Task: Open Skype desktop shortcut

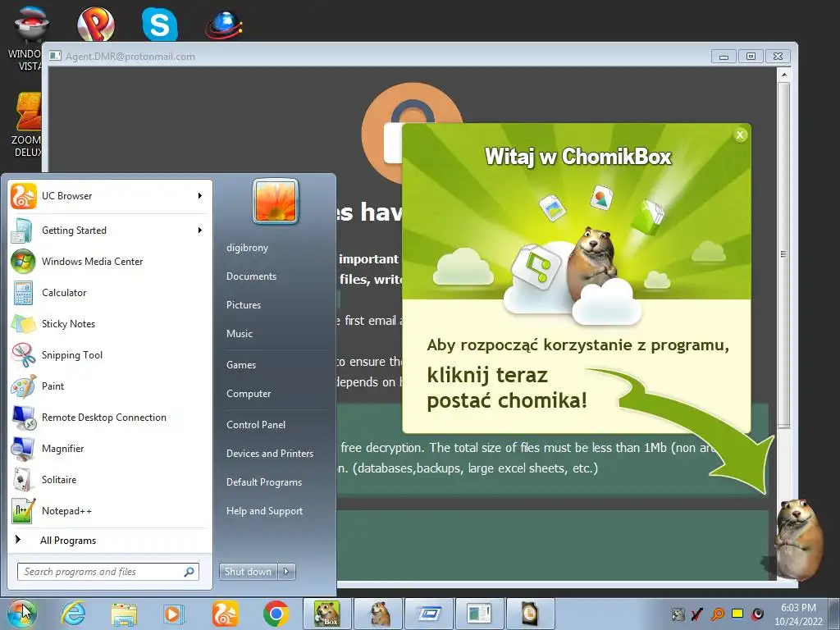Action: 160,24
